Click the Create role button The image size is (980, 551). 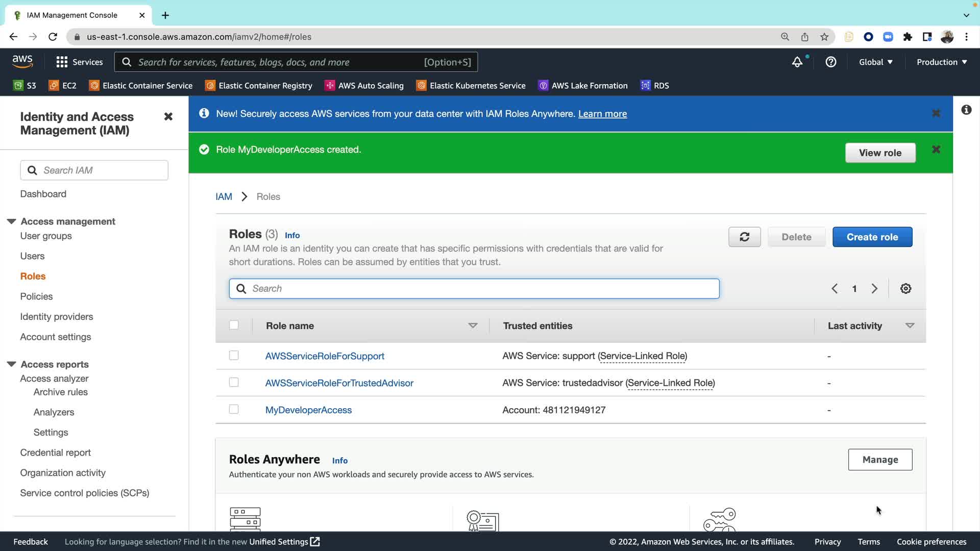point(872,237)
